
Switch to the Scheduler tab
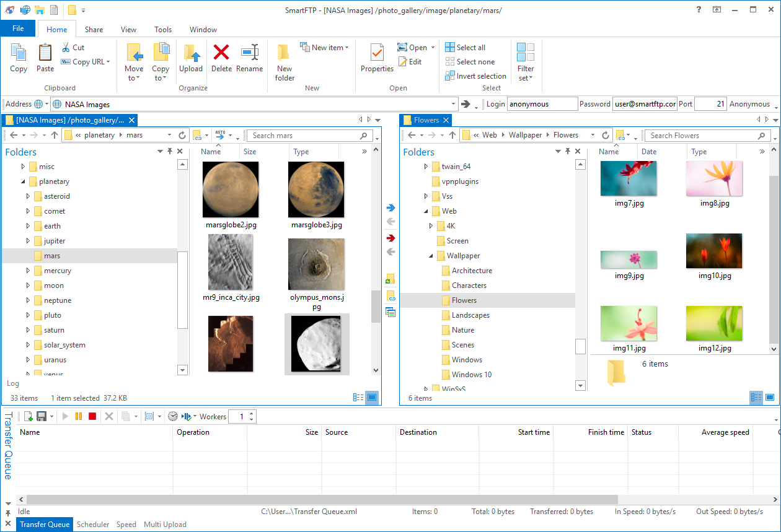tap(93, 524)
